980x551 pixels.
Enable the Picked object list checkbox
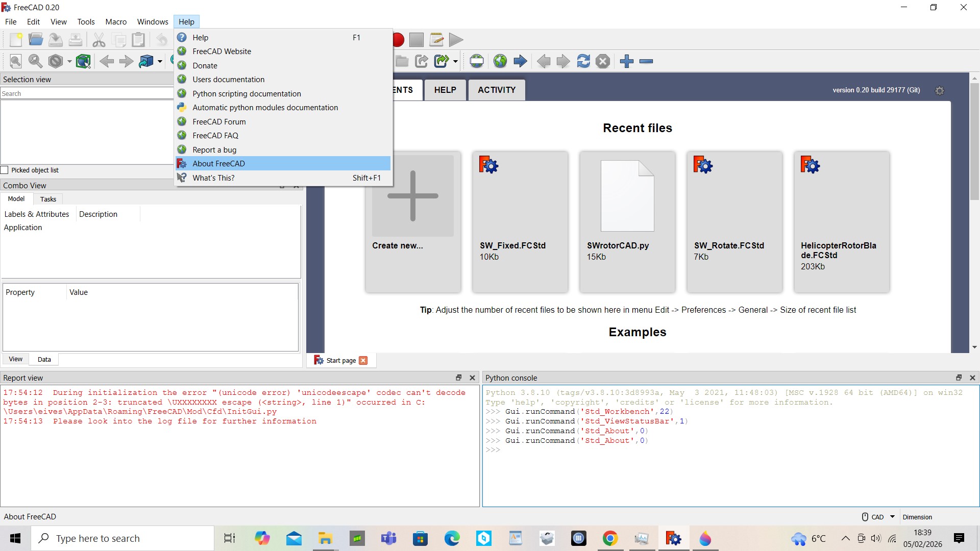point(4,170)
